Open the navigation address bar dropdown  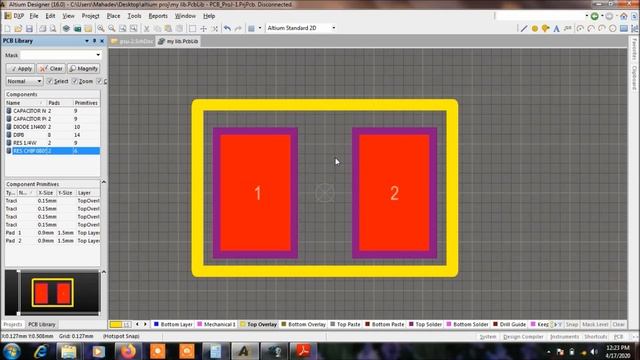[587, 16]
